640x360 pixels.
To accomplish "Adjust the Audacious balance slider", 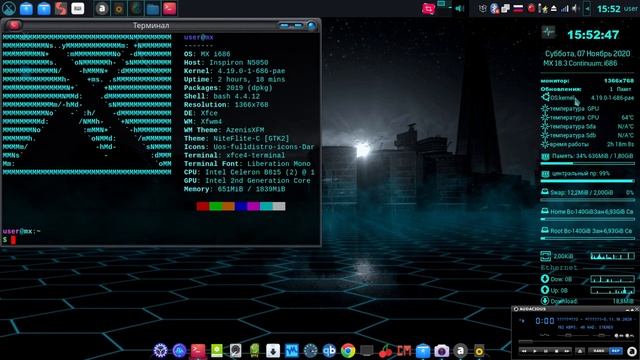I will pyautogui.click(x=602, y=336).
